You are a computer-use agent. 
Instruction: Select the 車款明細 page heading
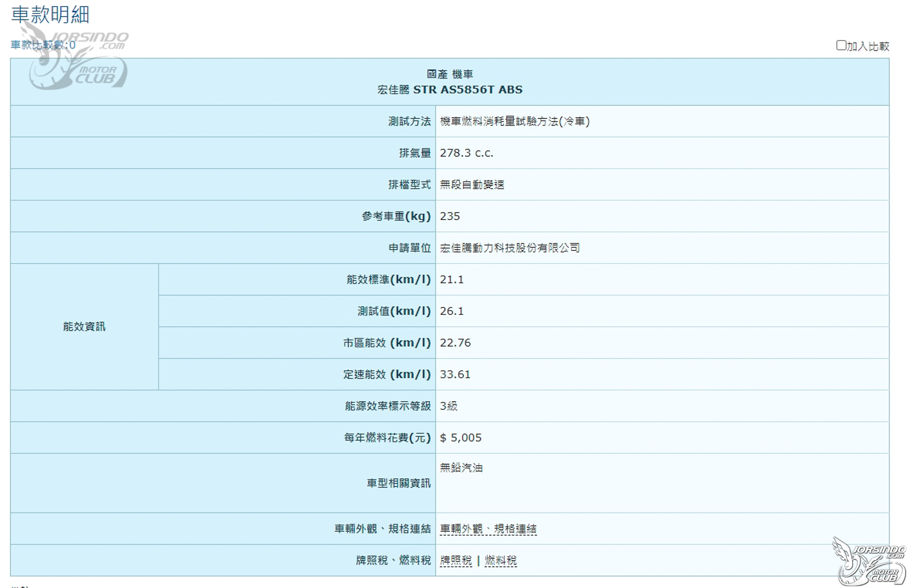[x=50, y=15]
